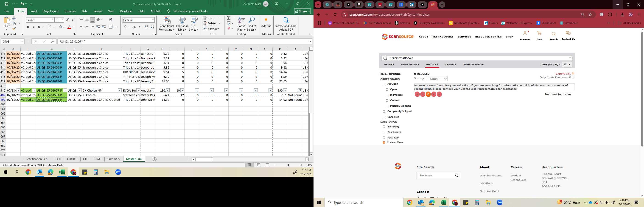Click the Save icon in Excel title bar
The image size is (644, 207).
[6, 4]
